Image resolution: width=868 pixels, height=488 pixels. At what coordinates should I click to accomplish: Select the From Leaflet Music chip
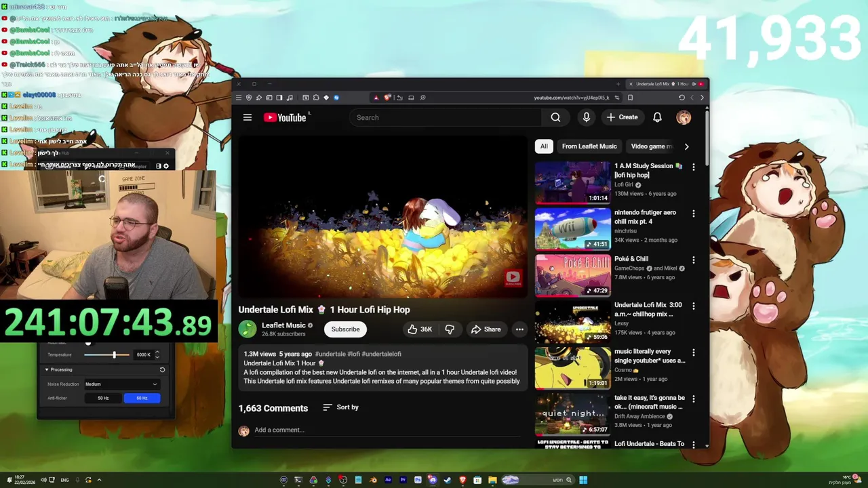point(589,146)
